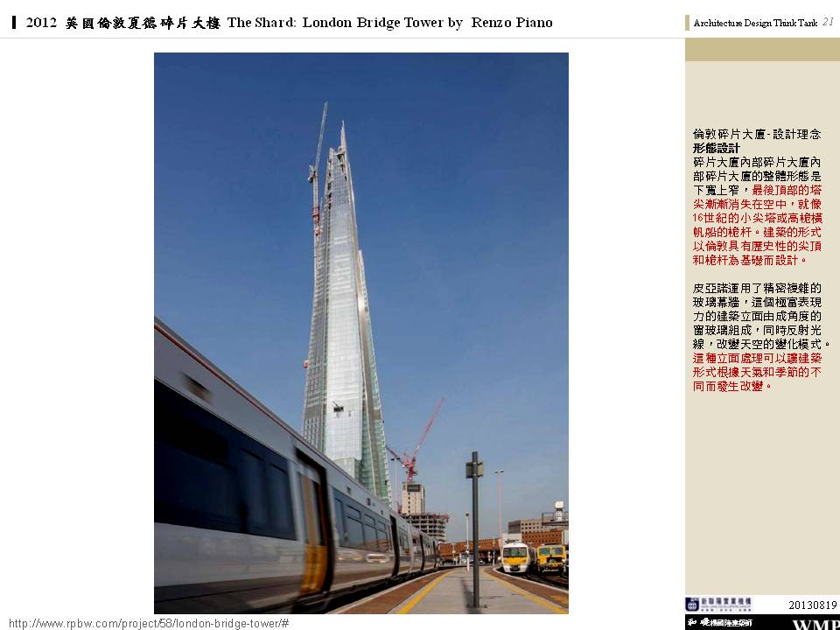Screen dimensions: 840x630
Task: Click the red crane at the tower base
Action: [x=416, y=442]
